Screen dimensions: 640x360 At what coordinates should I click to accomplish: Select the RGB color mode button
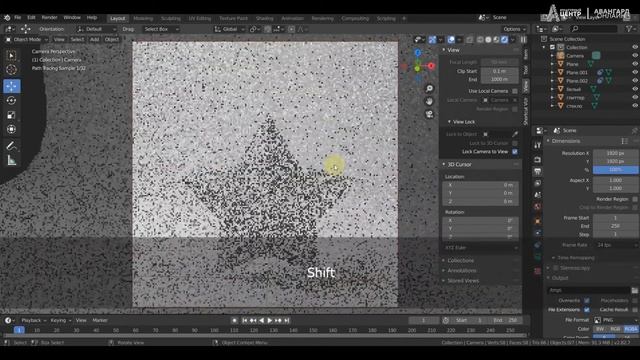pos(615,329)
